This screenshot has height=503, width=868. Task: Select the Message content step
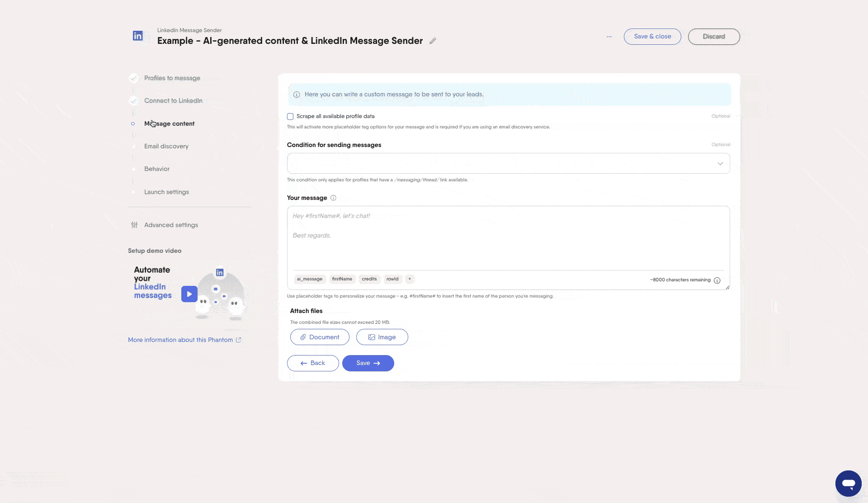pos(169,123)
